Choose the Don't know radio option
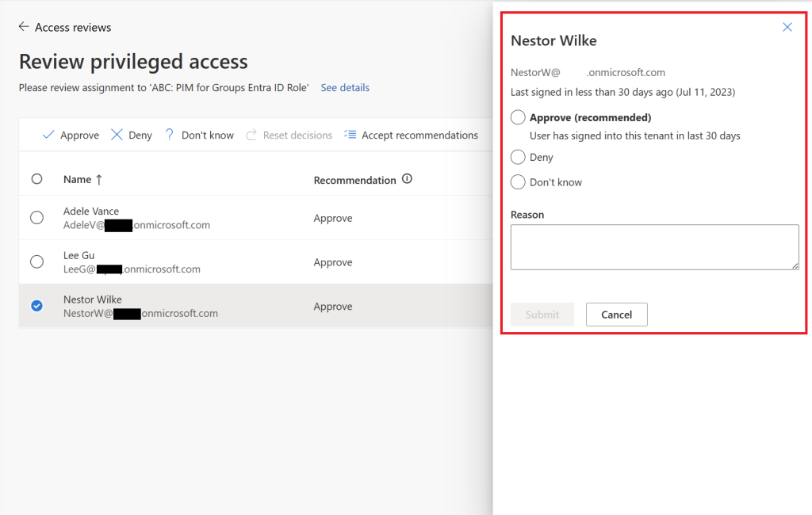812x515 pixels. [518, 181]
